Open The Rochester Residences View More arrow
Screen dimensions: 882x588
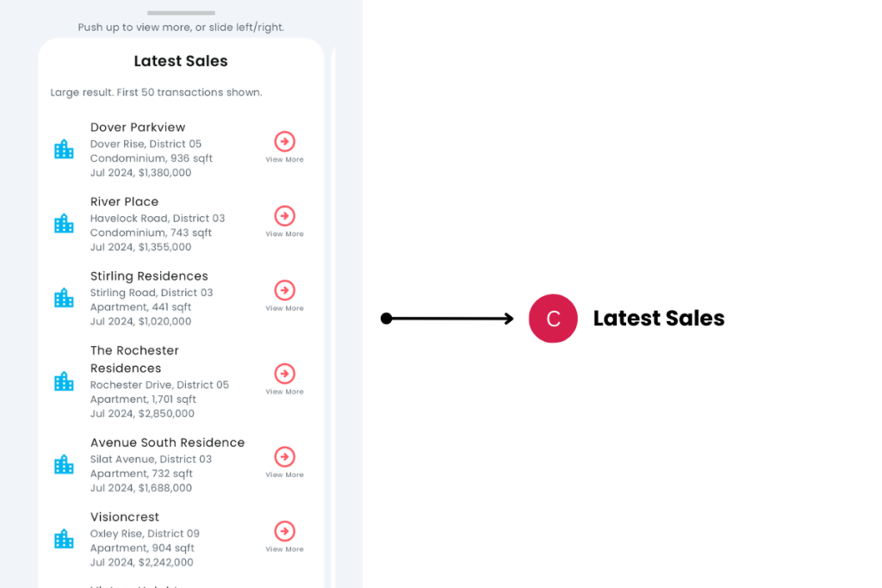(284, 374)
